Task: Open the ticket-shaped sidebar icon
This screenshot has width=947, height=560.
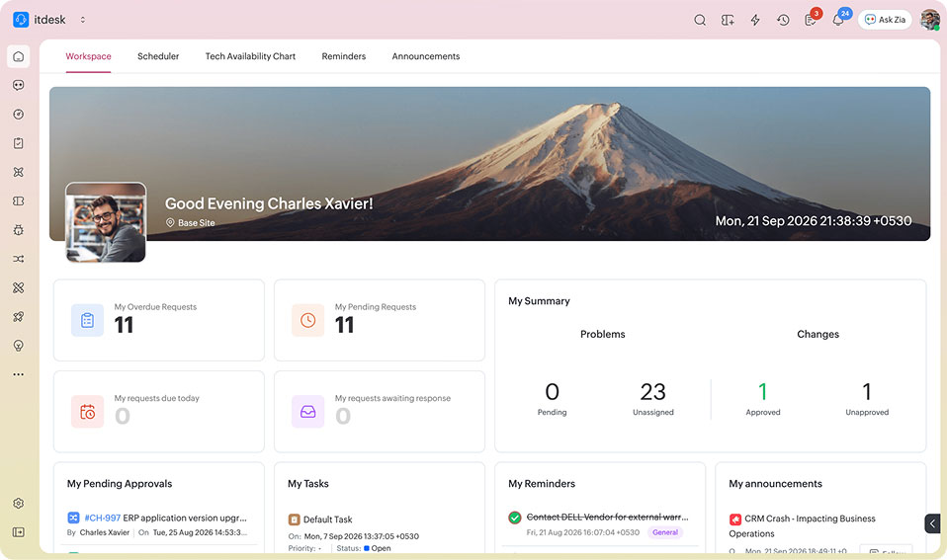Action: click(x=19, y=200)
